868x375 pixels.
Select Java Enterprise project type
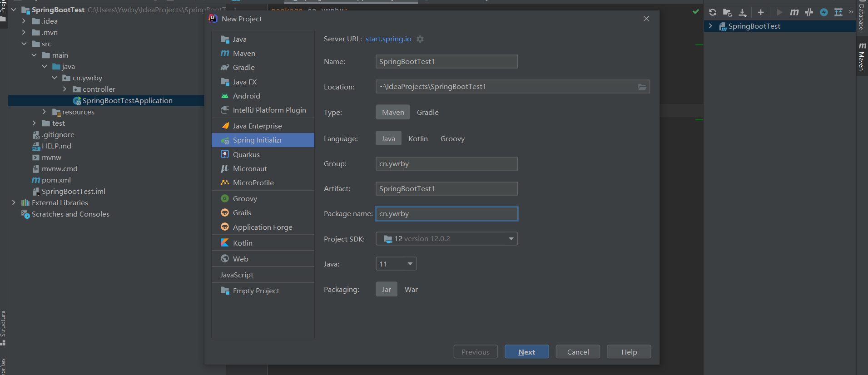(263, 126)
